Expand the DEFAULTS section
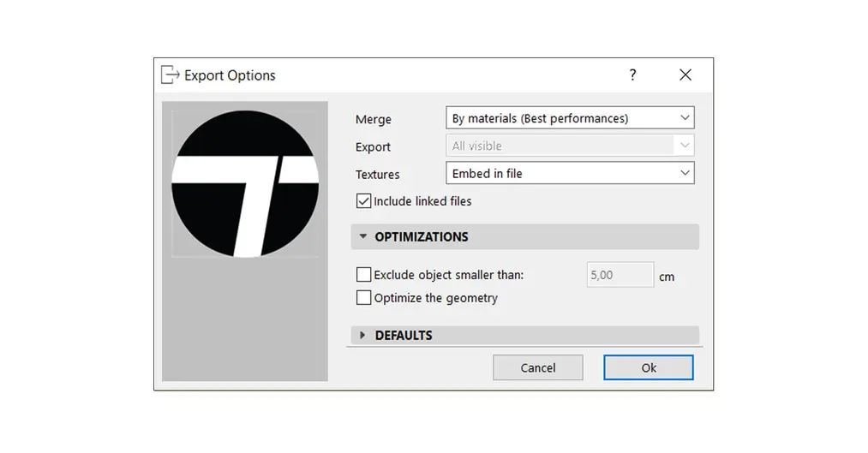 (524, 335)
